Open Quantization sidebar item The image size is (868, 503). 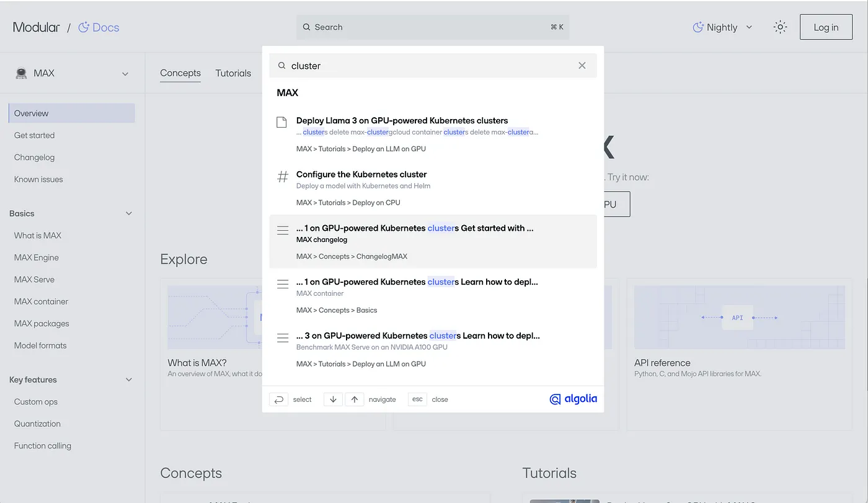point(37,424)
